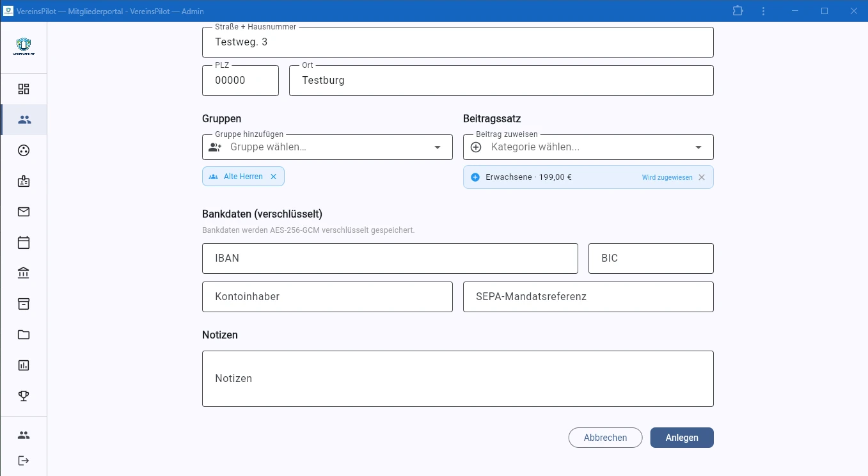Open the archive box icon in sidebar
The image size is (868, 476).
coord(24,304)
